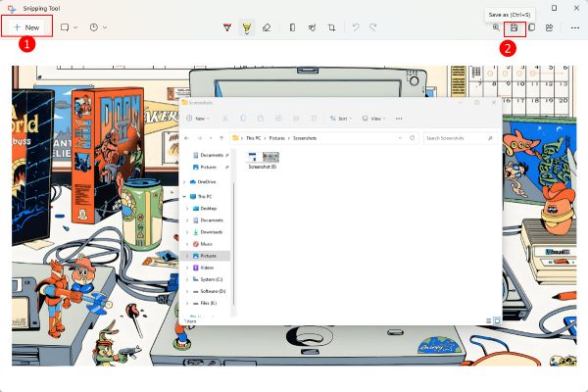Open View dropdown in the Explorer window
Viewport: 588px width, 392px height.
[373, 119]
